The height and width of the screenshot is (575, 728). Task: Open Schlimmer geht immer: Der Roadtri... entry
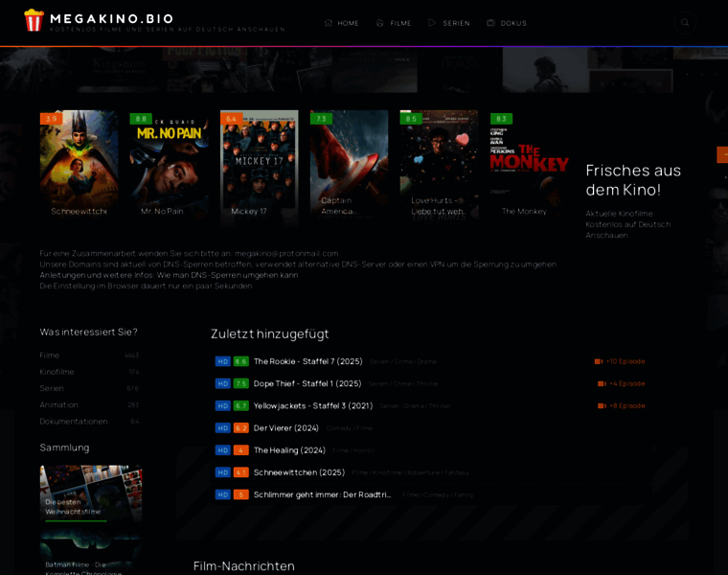322,495
